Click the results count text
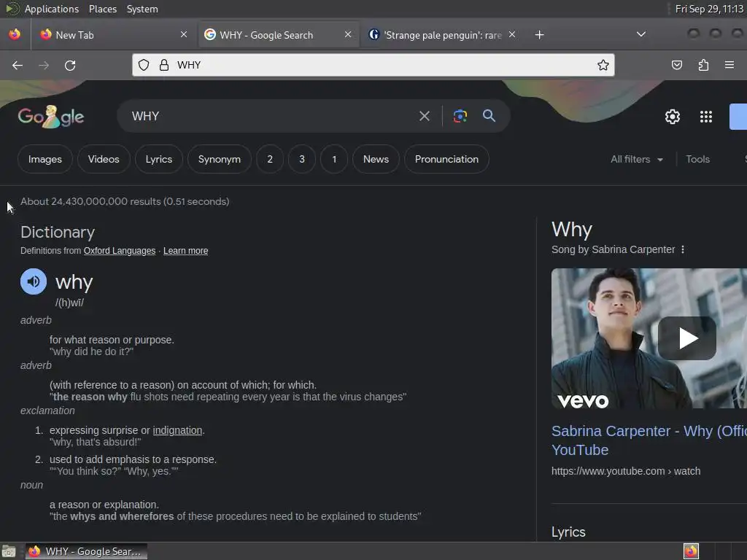Screen dimensions: 747x560 pos(125,201)
